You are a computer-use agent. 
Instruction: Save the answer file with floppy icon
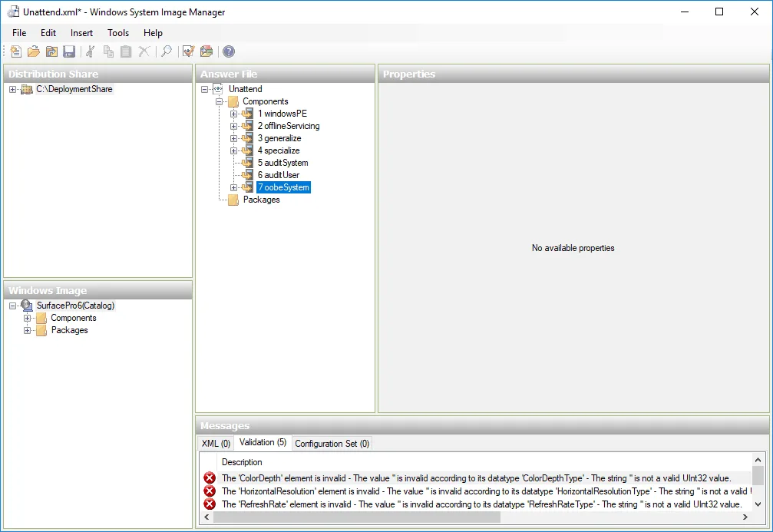(x=69, y=51)
